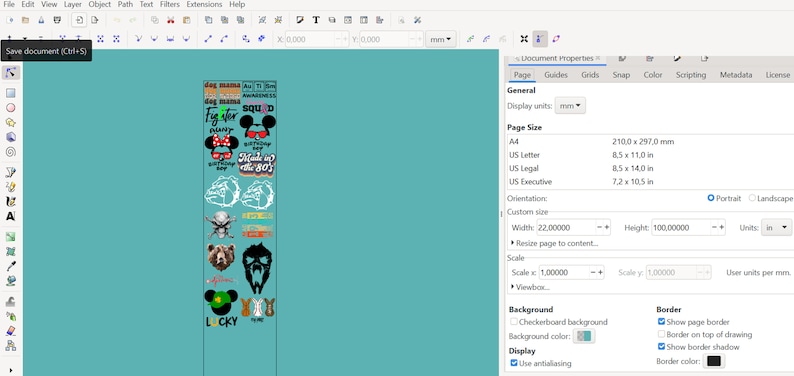Increase the custom Width value
The height and width of the screenshot is (376, 794).
click(607, 228)
